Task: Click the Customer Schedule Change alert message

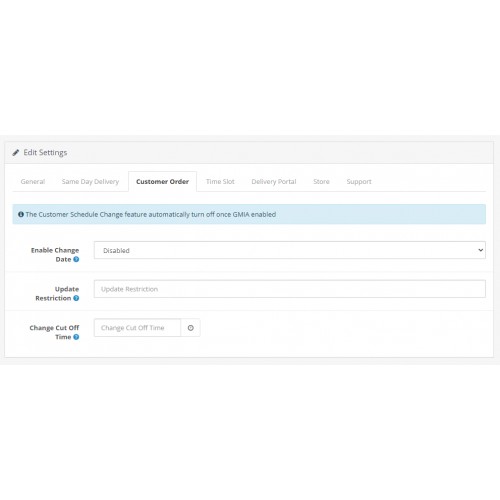Action: (x=151, y=214)
